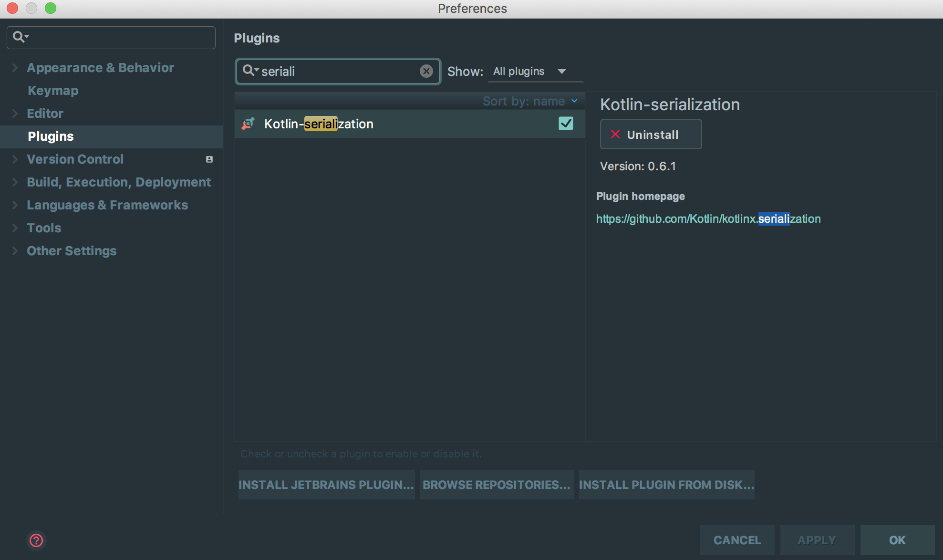Disable the Kotlin-serialization plugin checkbox
The width and height of the screenshot is (943, 560).
[566, 124]
